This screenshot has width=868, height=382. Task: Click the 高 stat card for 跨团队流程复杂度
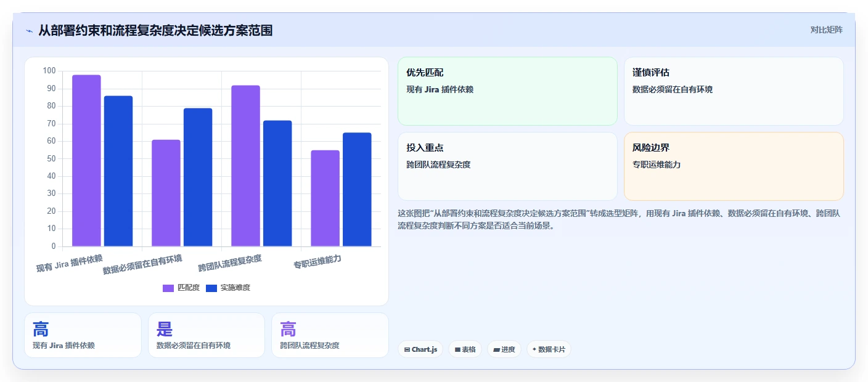[330, 335]
